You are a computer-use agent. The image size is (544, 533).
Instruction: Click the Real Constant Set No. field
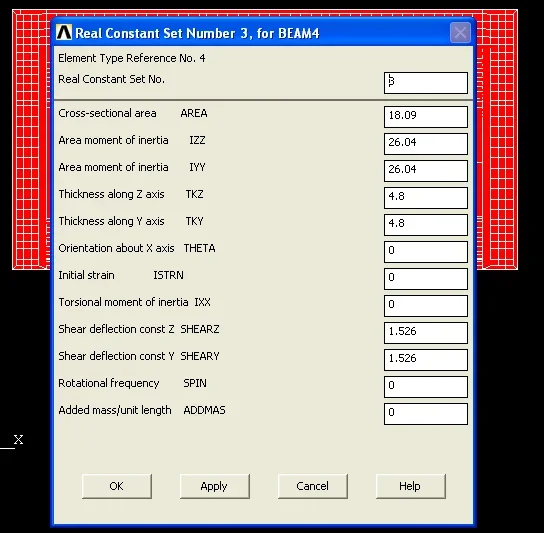(x=426, y=83)
